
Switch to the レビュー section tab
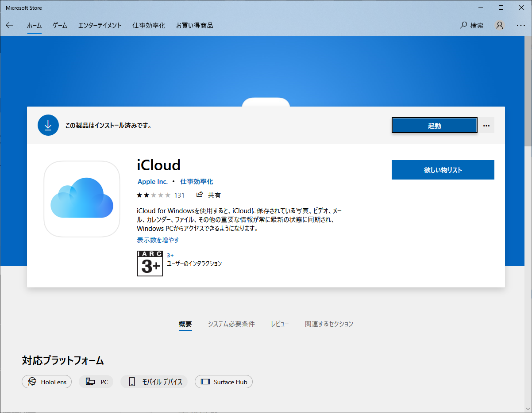[x=280, y=324]
